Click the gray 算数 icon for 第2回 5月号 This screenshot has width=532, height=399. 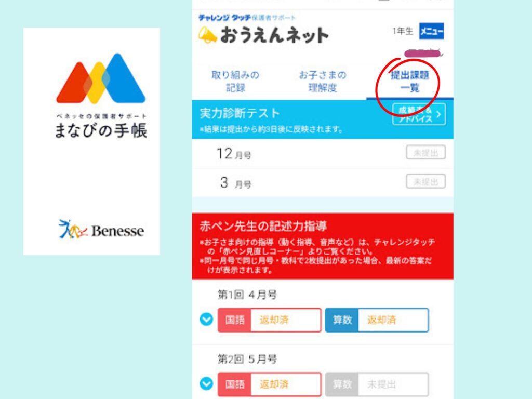pyautogui.click(x=342, y=384)
